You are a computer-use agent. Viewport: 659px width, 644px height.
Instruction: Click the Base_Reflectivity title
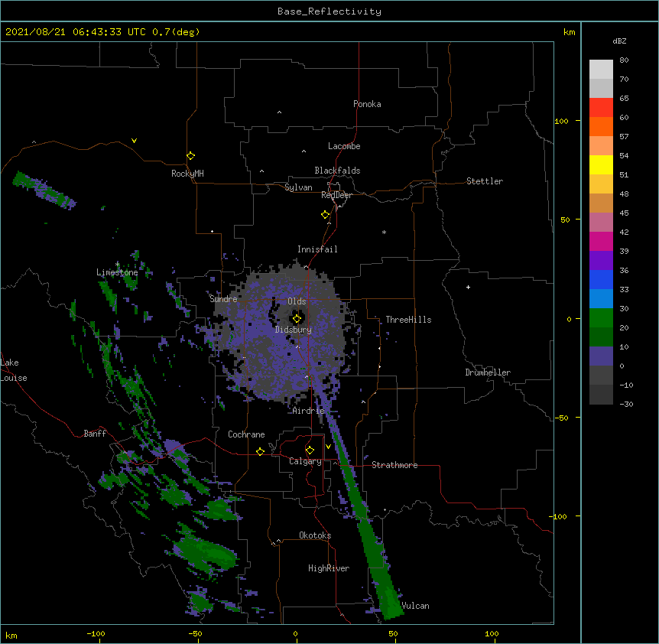(329, 11)
